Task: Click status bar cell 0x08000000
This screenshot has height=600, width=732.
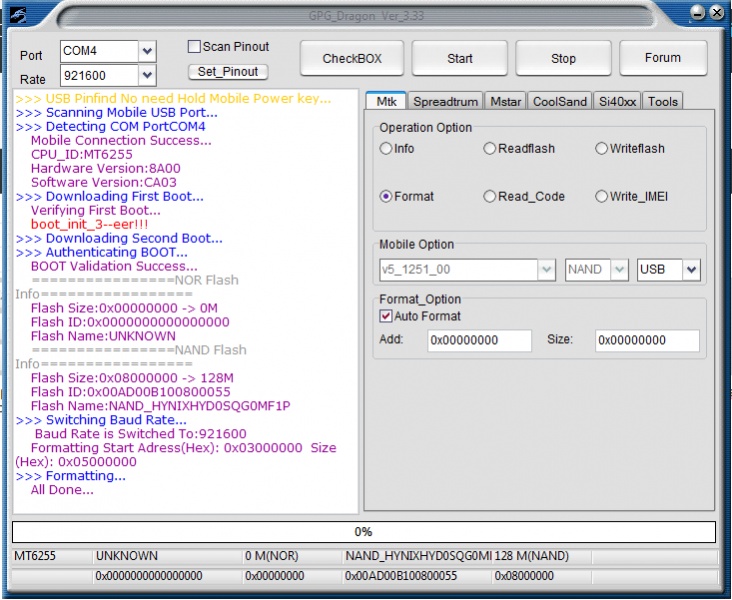Action: [542, 576]
